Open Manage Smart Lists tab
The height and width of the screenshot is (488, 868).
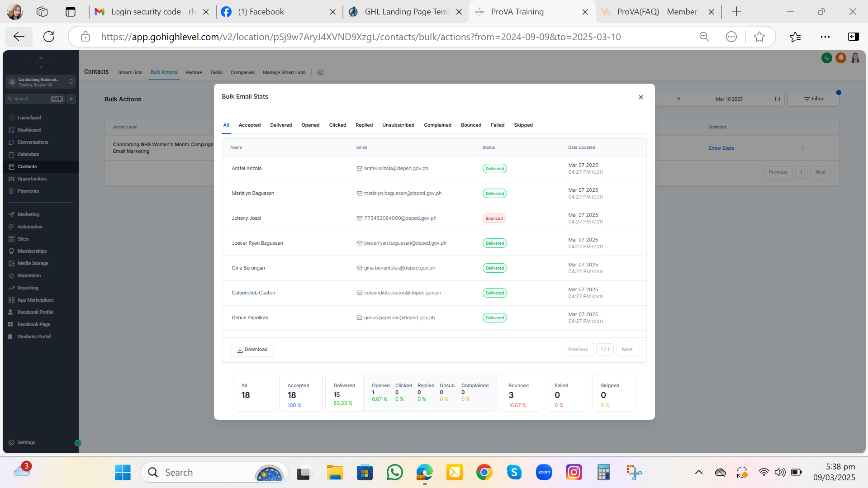(284, 72)
